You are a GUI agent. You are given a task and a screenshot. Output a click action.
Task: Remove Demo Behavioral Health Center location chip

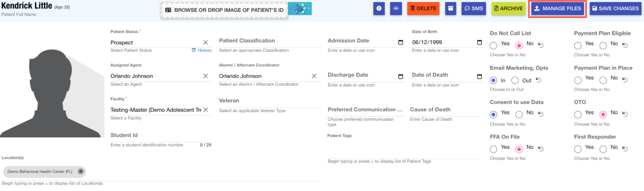coord(81,171)
